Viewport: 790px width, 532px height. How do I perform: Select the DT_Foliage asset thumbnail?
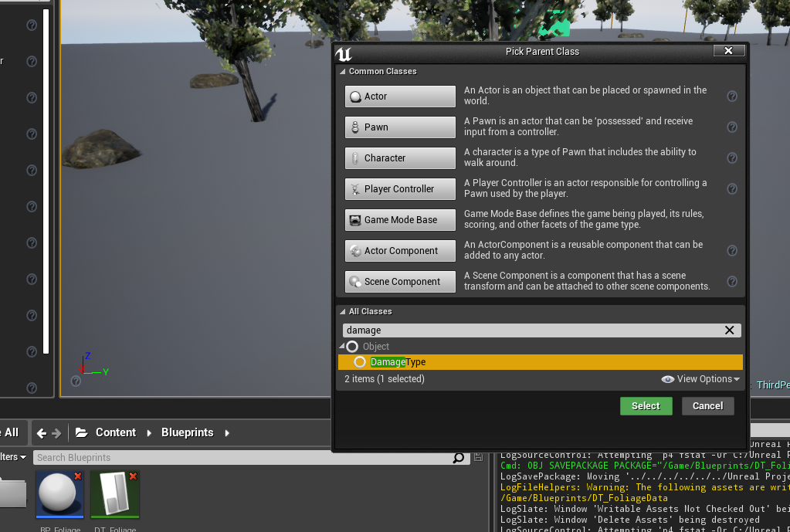115,494
